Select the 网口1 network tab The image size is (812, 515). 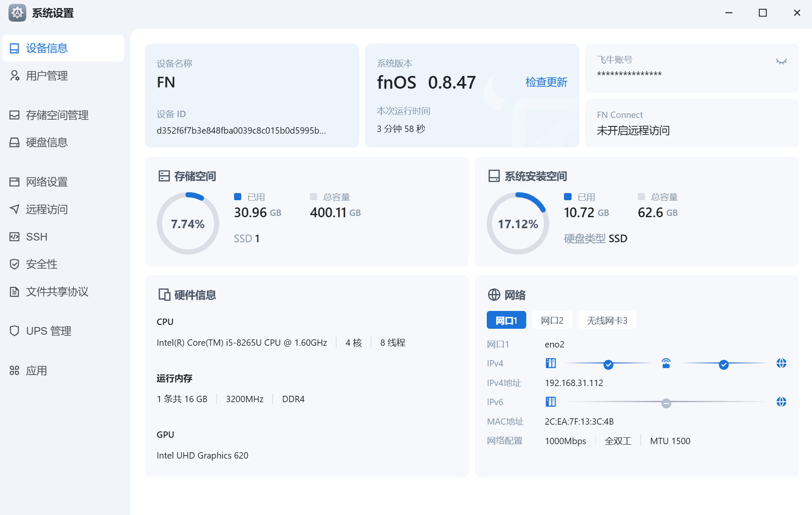pyautogui.click(x=506, y=320)
